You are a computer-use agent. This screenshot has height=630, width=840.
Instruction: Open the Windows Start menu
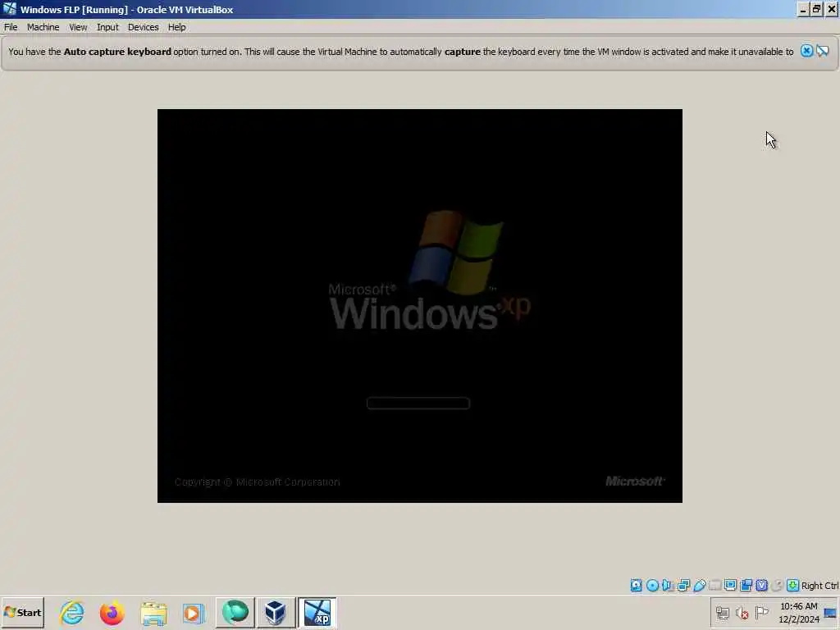click(22, 612)
